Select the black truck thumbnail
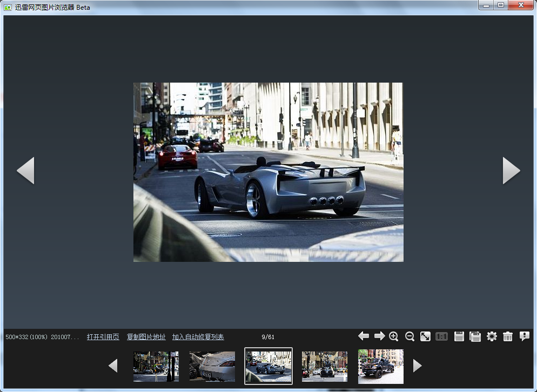This screenshot has width=537, height=392. [380, 366]
